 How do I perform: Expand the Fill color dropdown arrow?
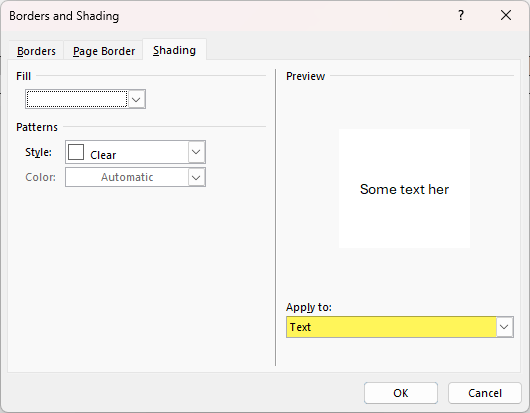click(136, 99)
